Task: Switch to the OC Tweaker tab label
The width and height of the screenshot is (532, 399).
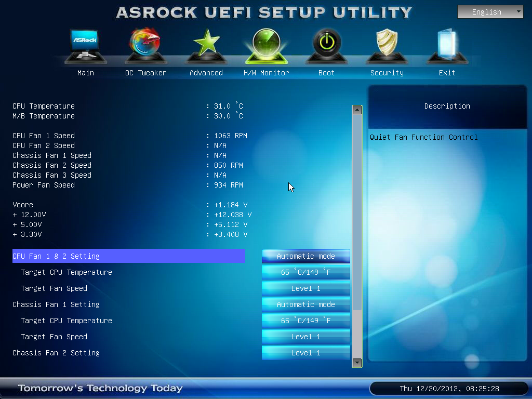Action: [145, 73]
